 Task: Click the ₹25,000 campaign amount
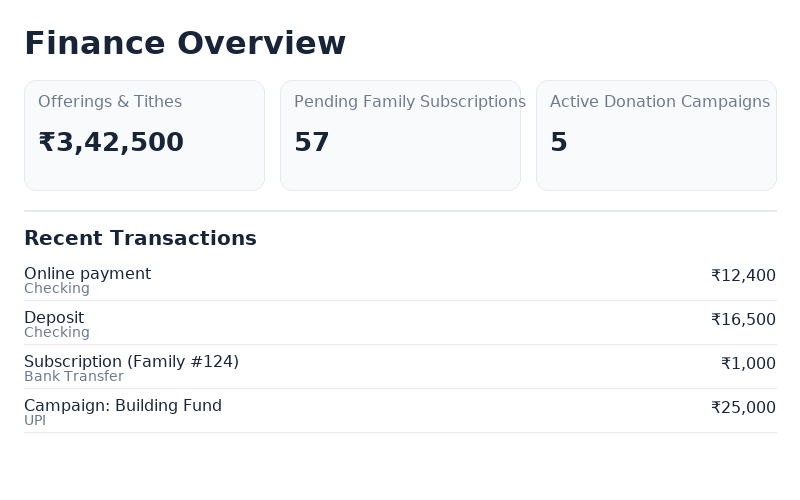click(x=743, y=408)
